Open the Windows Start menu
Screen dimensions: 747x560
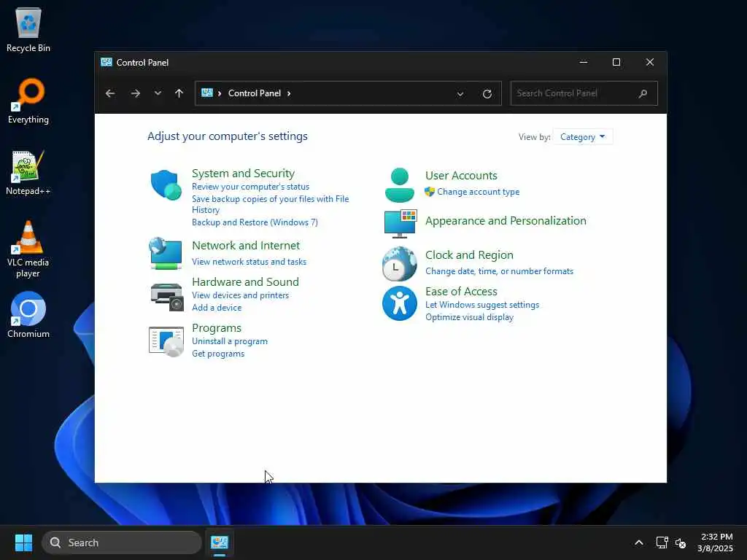(x=23, y=542)
